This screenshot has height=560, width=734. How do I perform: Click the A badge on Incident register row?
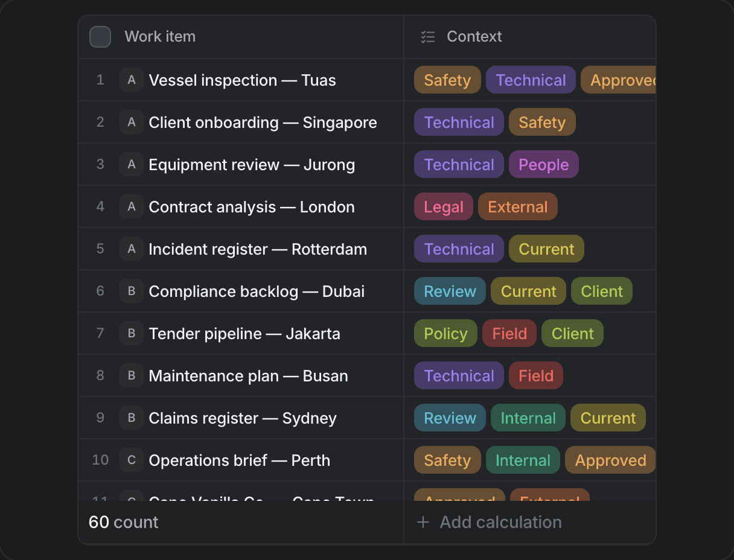tap(132, 249)
